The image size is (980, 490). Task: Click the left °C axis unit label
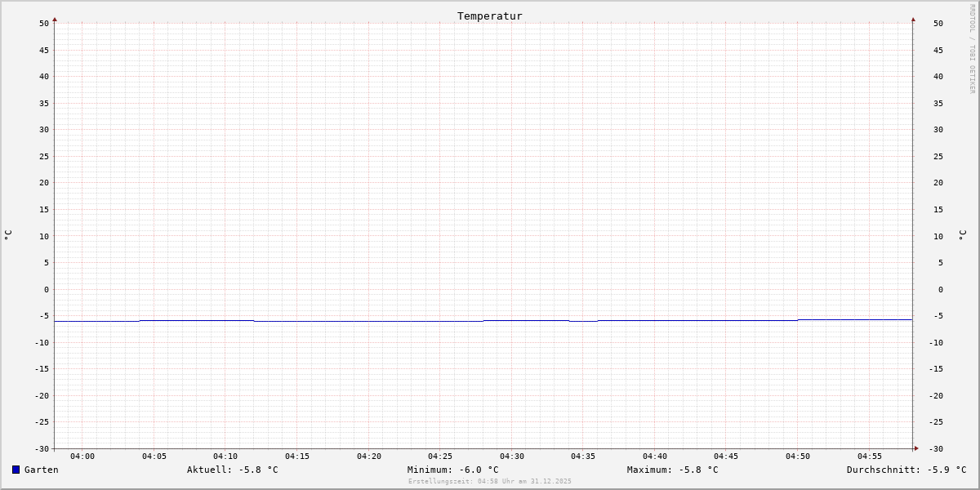[8, 235]
